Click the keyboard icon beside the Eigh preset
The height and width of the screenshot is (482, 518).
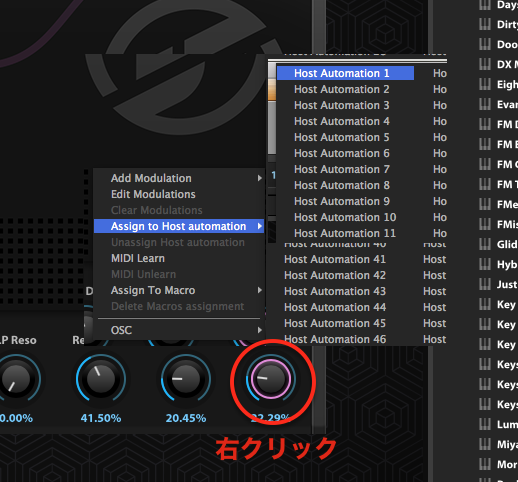pyautogui.click(x=485, y=84)
